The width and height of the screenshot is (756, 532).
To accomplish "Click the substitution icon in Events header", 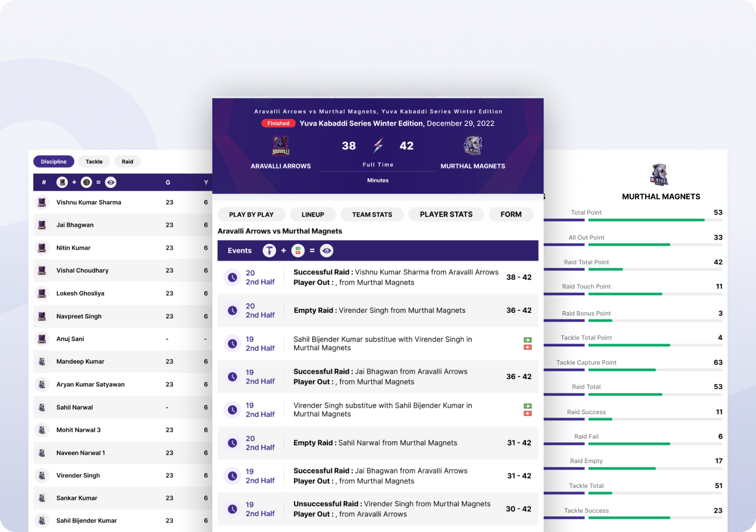I will click(x=298, y=251).
